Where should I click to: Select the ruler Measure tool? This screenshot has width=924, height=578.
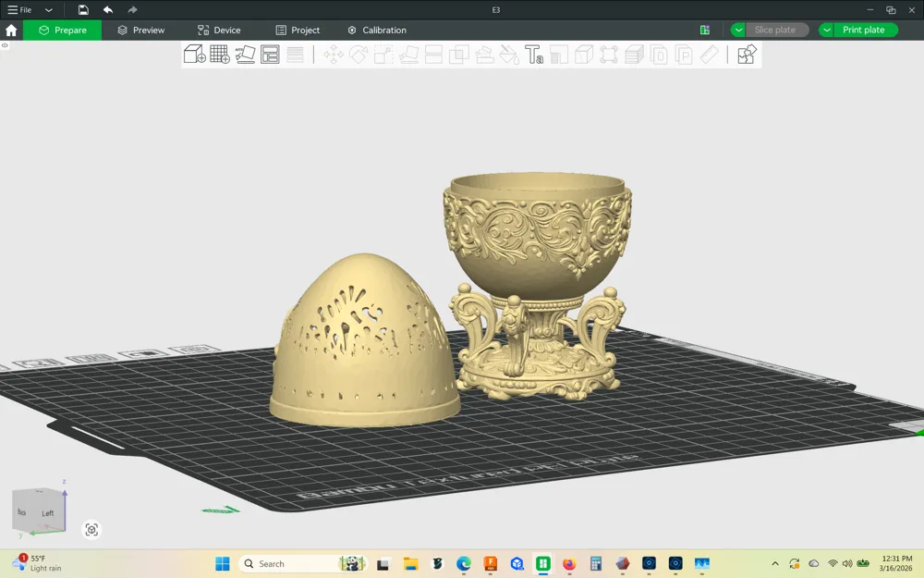tap(709, 55)
